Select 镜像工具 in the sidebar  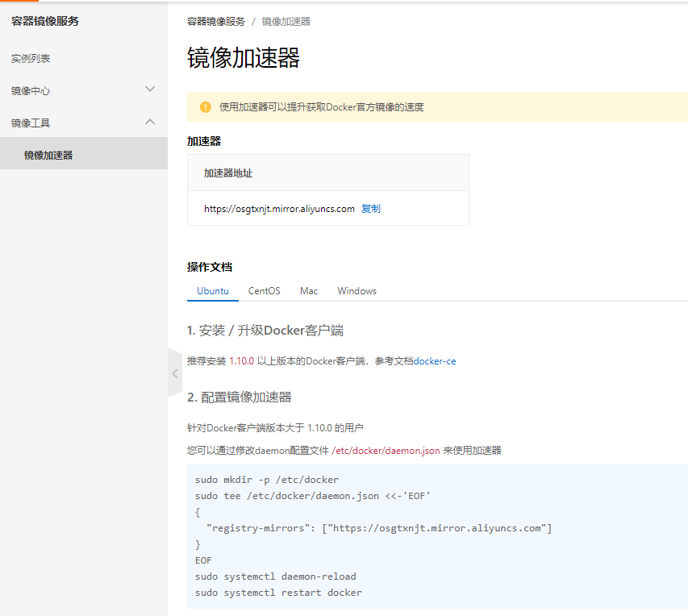[x=31, y=123]
